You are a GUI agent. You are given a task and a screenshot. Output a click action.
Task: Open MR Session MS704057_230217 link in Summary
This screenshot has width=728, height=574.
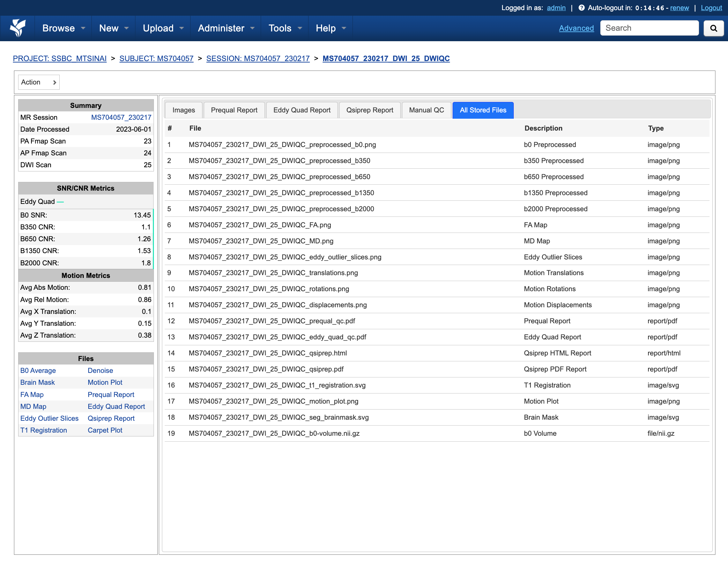tap(121, 117)
